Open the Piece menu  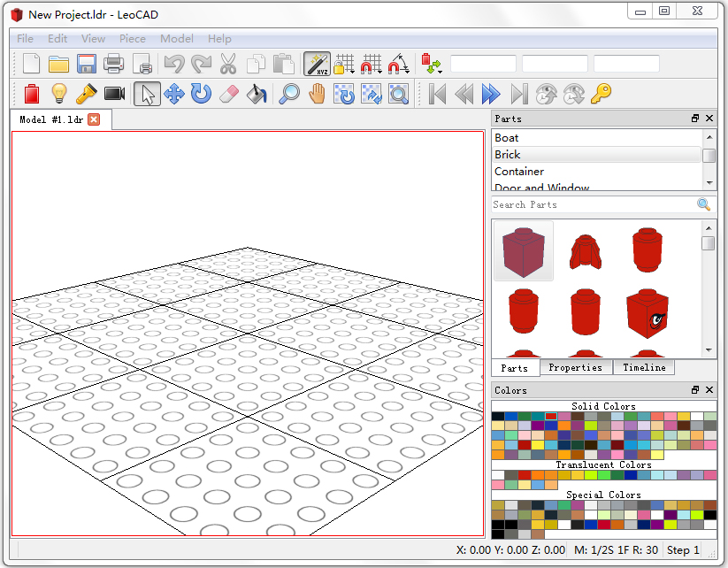pyautogui.click(x=133, y=39)
